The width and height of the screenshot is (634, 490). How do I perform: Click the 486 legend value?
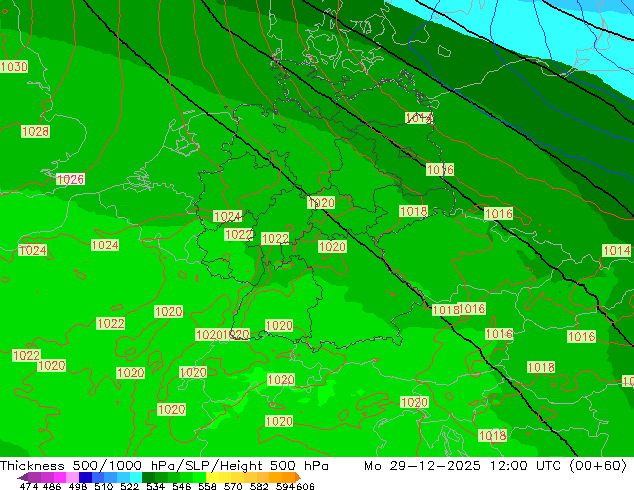(52, 486)
